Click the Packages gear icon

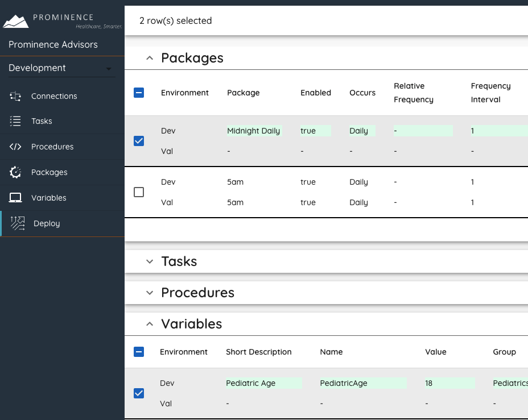pos(15,172)
